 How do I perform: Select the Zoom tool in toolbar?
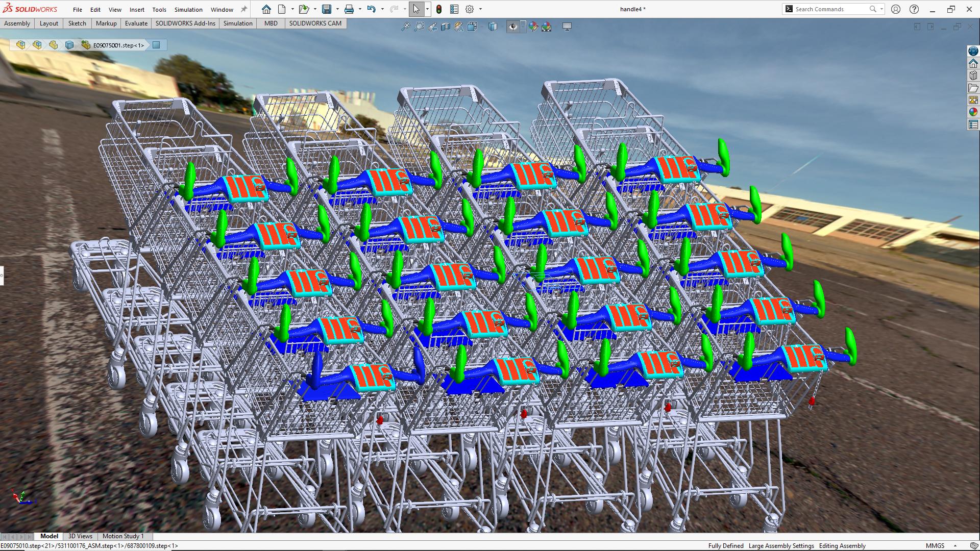(x=418, y=26)
